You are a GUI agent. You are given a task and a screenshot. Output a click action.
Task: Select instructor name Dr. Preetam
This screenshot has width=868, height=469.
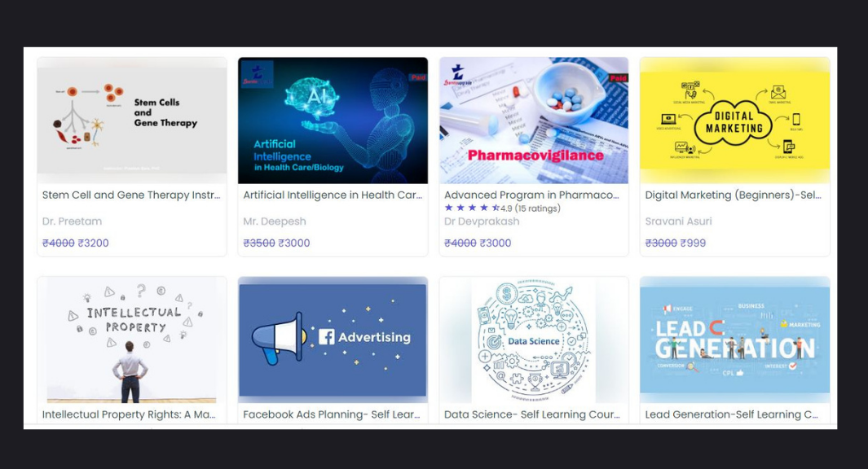[72, 221]
